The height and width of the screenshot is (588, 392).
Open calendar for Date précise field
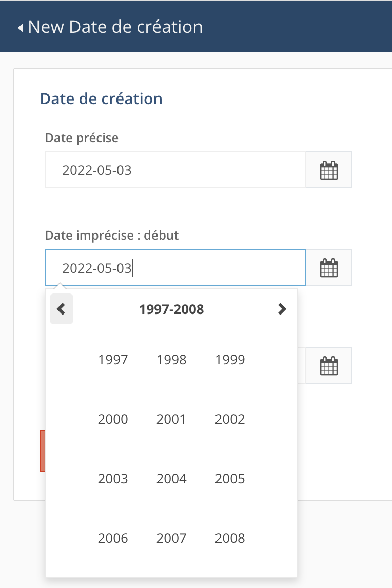tap(329, 170)
